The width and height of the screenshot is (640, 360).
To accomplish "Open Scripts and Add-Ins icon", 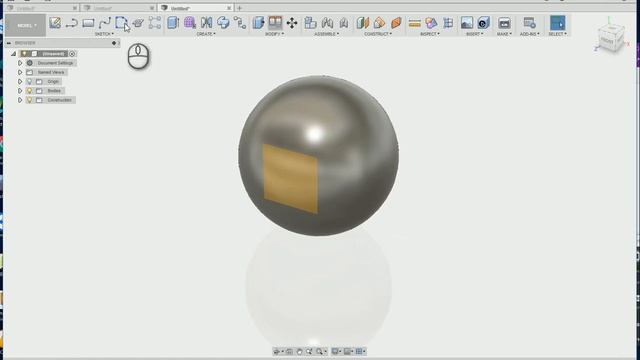I will [529, 22].
